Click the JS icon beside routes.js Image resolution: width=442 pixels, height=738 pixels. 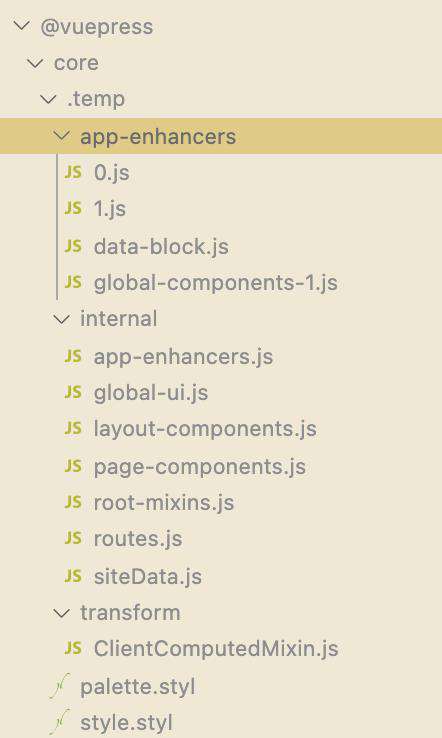[73, 537]
